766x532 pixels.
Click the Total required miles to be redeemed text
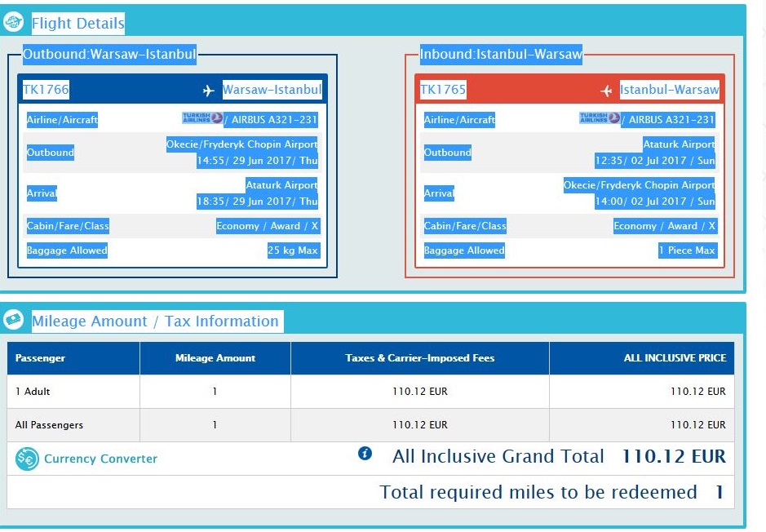coord(538,493)
